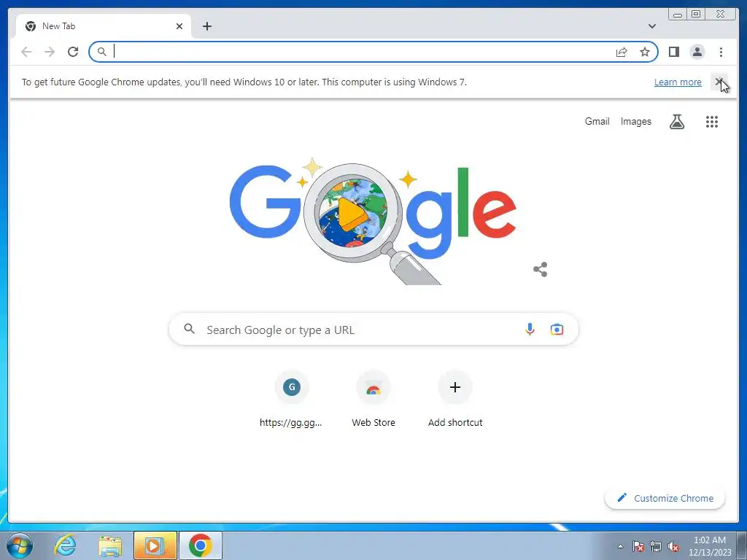The height and width of the screenshot is (560, 747).
Task: Open Action Center flag icon
Action: point(638,546)
